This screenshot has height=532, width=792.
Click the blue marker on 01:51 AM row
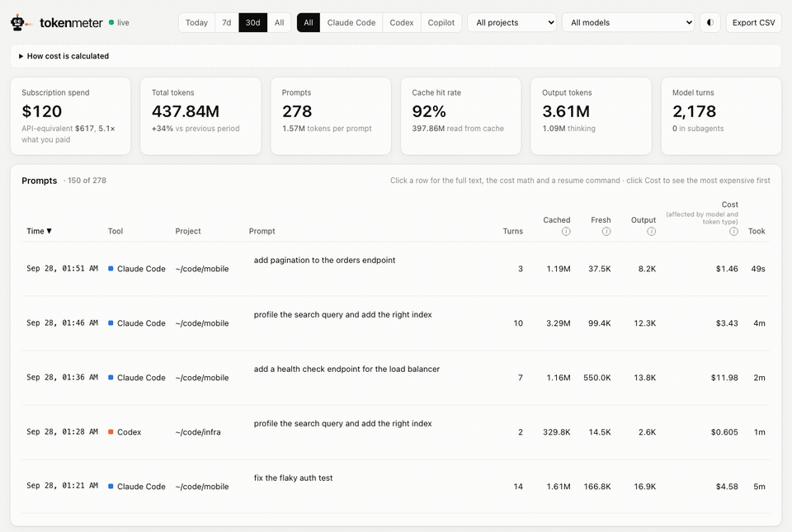[x=111, y=269]
